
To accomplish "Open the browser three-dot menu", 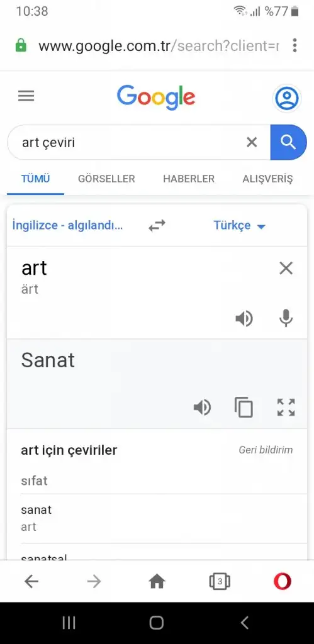I will 294,45.
